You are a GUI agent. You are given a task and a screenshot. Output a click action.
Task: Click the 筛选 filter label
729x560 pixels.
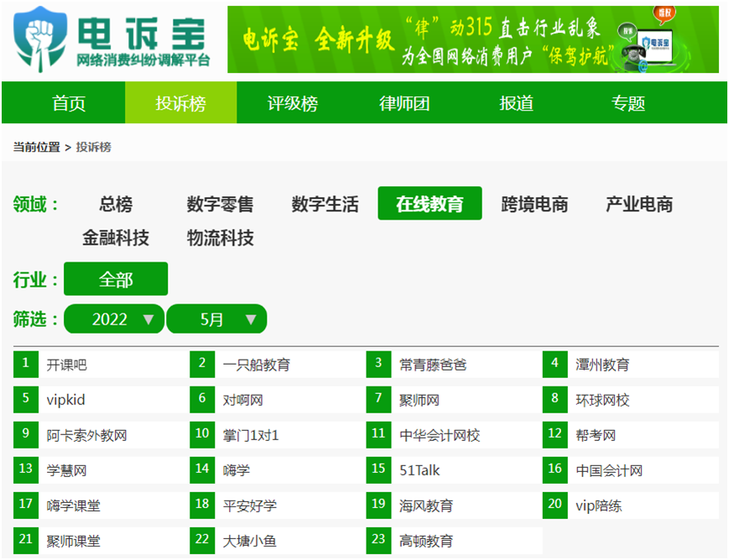point(35,319)
